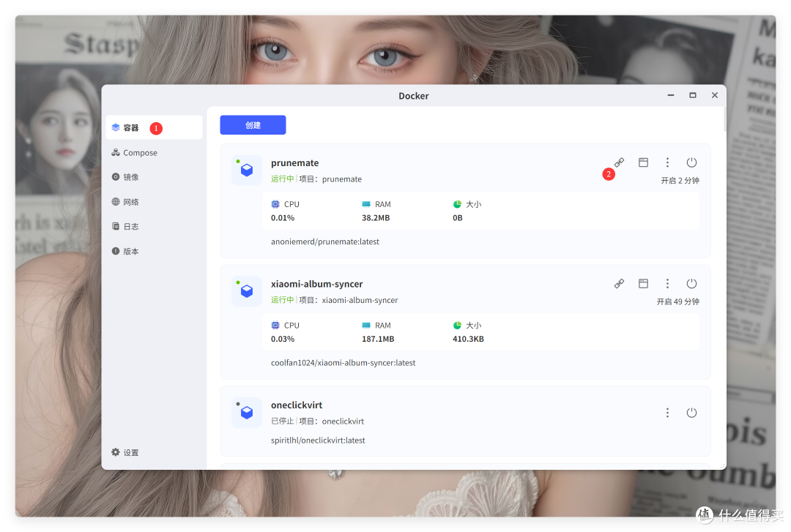Click the image name coolfan1024/xiaomi-album-syncer:latest
This screenshot has height=532, width=791.
coord(343,362)
